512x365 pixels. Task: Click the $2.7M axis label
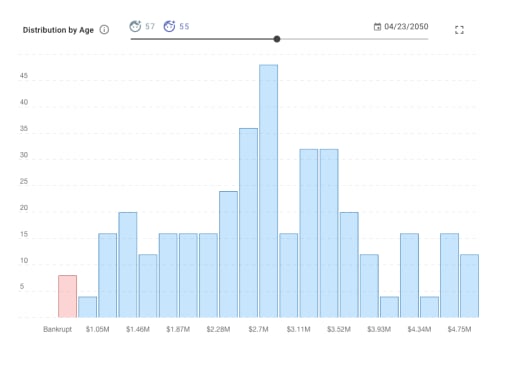[x=258, y=329]
